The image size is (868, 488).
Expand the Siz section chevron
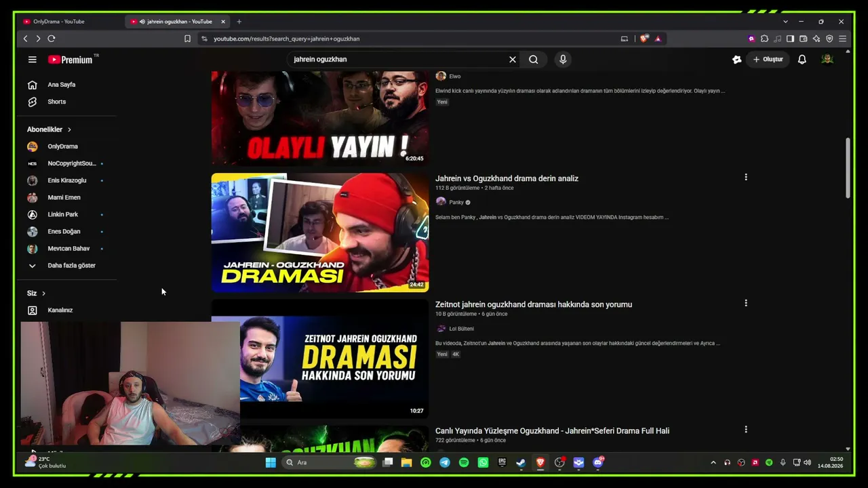pyautogui.click(x=43, y=293)
